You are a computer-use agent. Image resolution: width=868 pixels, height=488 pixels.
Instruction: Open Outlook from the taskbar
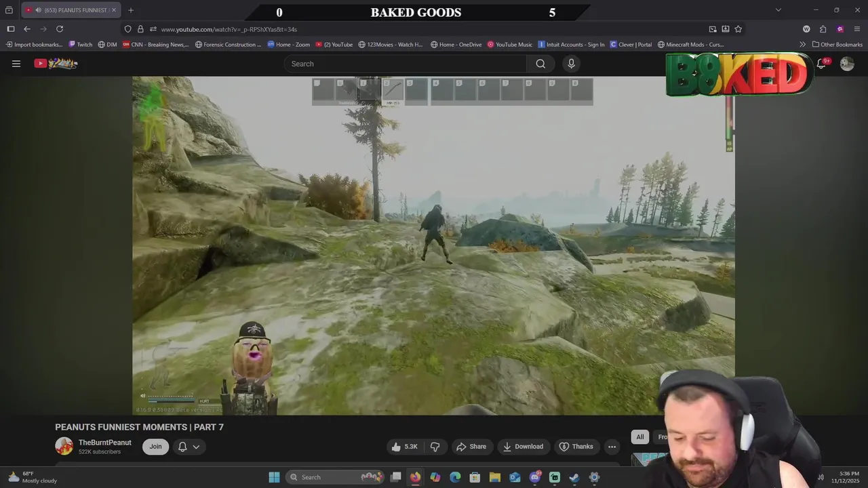(x=515, y=477)
